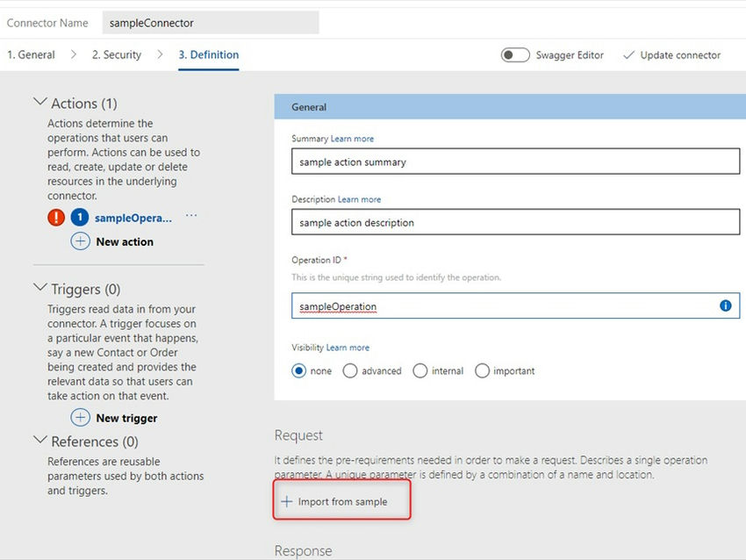Go to the 1. General step
The image size is (746, 560).
coord(31,54)
